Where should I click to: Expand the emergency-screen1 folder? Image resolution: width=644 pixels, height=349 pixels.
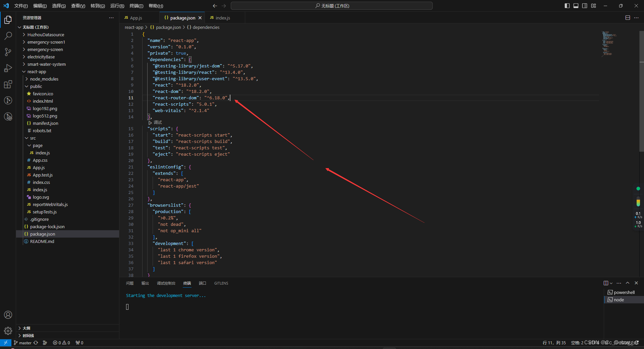coord(46,42)
